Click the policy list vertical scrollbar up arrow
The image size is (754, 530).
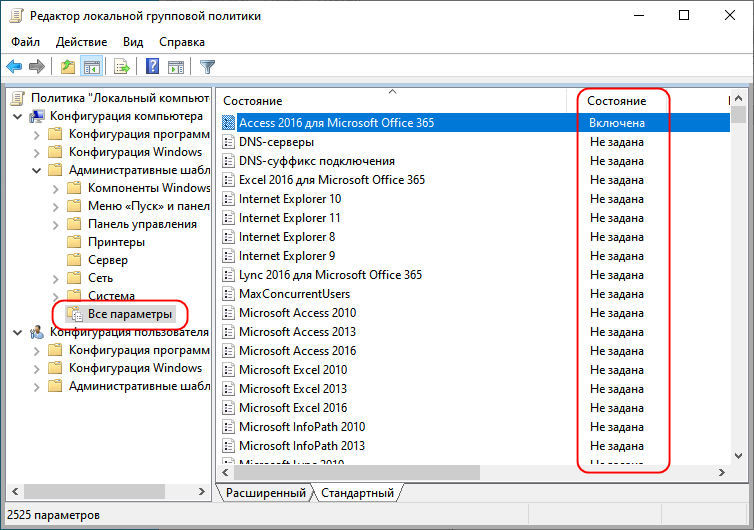point(739,97)
